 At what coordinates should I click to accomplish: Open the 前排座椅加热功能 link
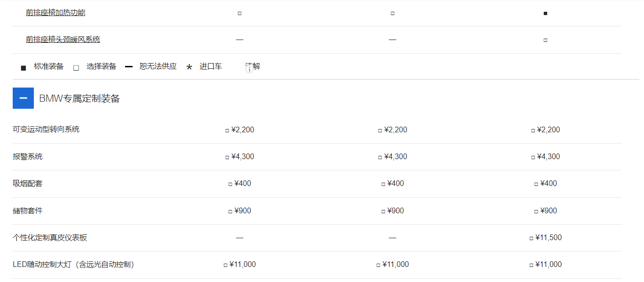pyautogui.click(x=55, y=13)
